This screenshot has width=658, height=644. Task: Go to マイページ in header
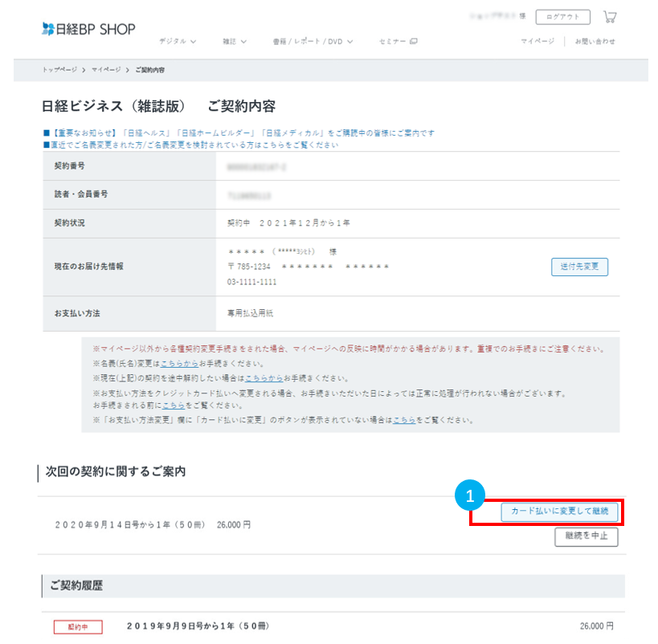(x=537, y=41)
